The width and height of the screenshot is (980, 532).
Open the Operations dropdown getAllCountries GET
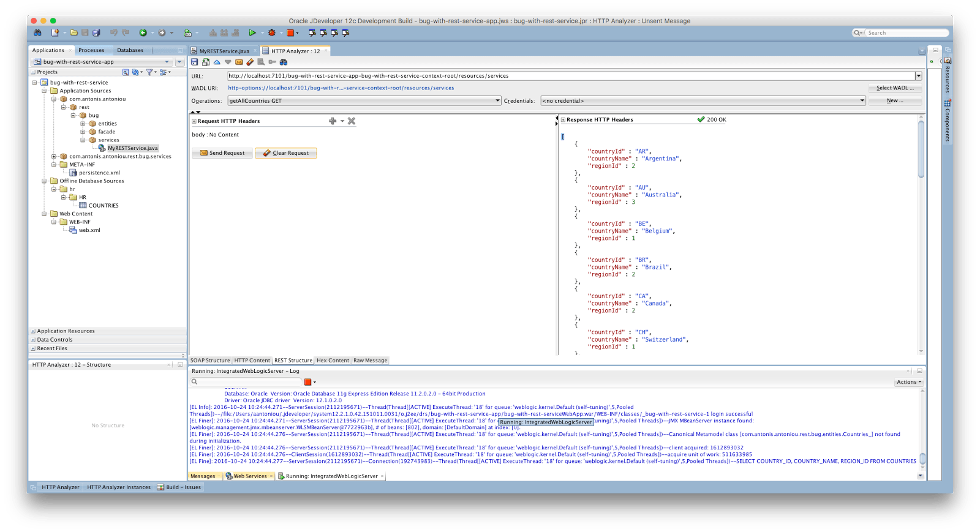[364, 100]
